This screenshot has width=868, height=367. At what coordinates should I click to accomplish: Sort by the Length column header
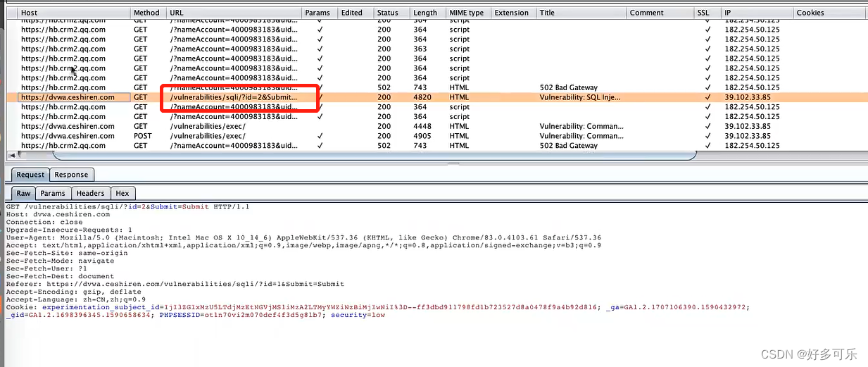click(x=427, y=13)
